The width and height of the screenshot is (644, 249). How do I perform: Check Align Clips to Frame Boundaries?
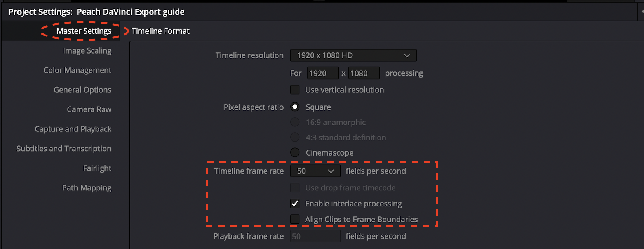pos(295,220)
